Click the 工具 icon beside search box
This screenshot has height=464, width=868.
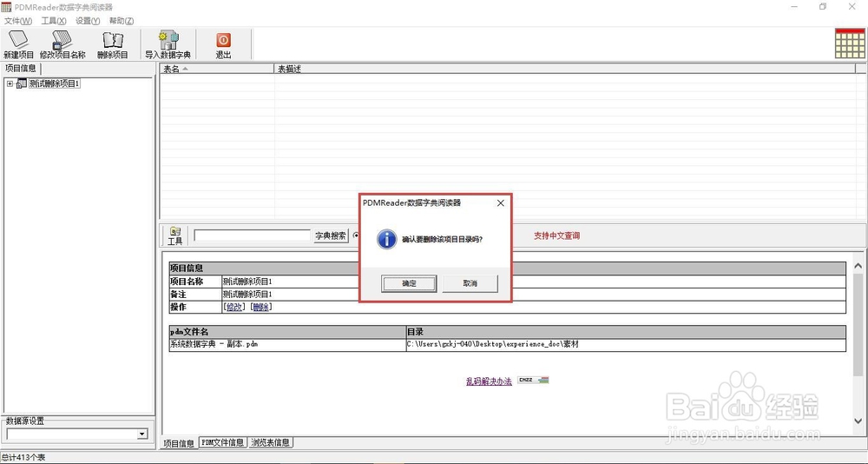[x=175, y=235]
